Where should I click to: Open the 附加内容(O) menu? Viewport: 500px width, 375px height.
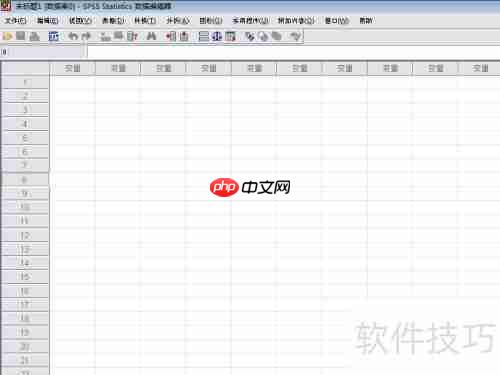[296, 21]
